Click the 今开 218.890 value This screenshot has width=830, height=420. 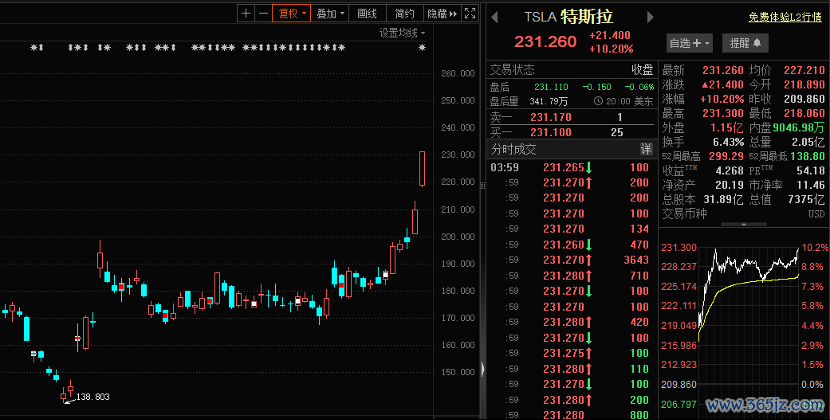coord(804,85)
